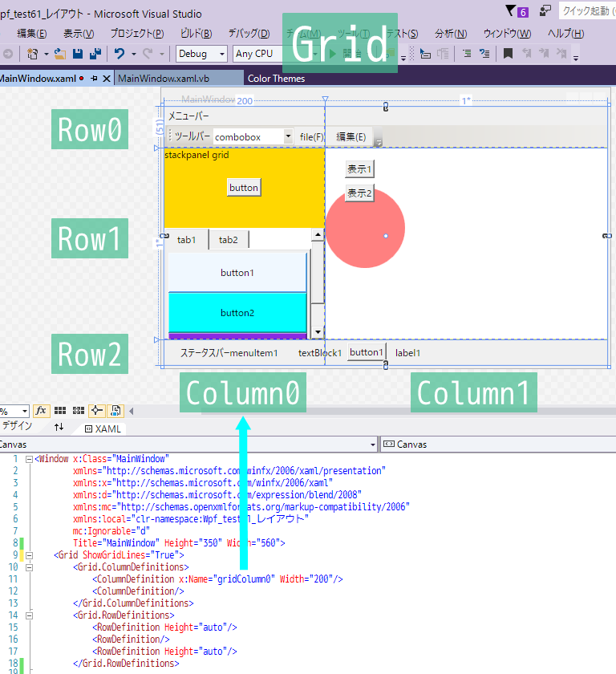Viewport: 616px width, 674px height.
Task: Select tab2 in the designer tab control
Action: pyautogui.click(x=228, y=240)
